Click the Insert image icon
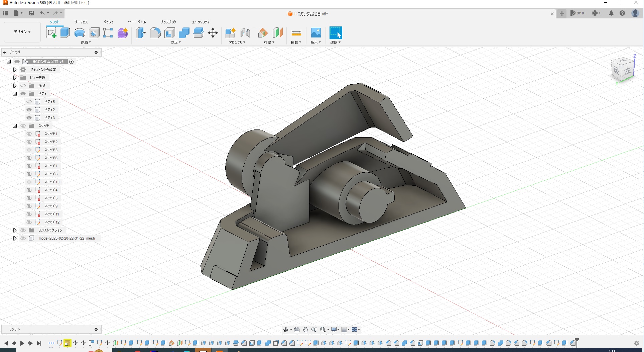This screenshot has width=644, height=352. [x=315, y=33]
